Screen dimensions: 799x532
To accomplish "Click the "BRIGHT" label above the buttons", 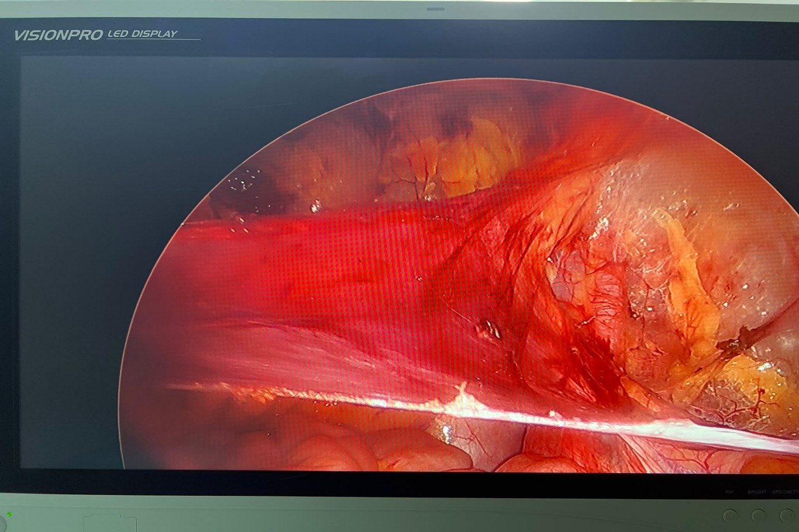I will click(x=757, y=492).
